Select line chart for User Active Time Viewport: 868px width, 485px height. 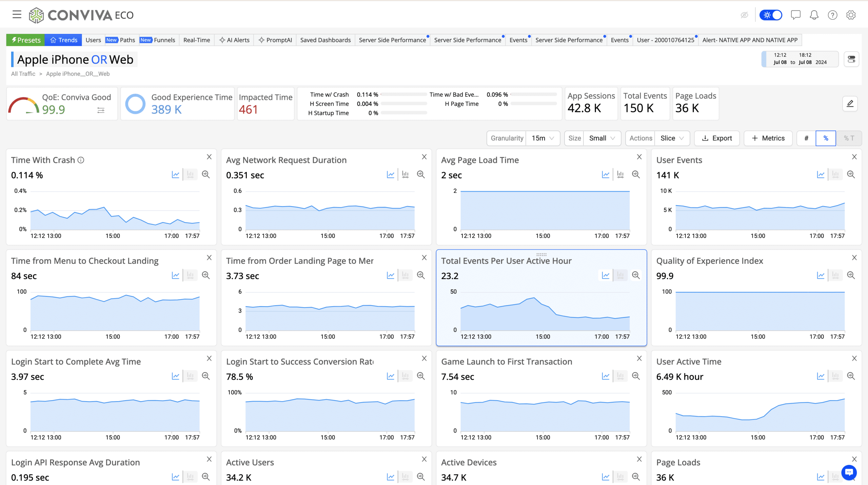[821, 376]
